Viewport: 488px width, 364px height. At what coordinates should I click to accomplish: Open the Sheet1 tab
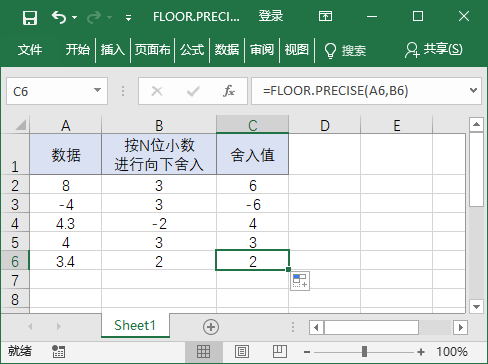135,325
